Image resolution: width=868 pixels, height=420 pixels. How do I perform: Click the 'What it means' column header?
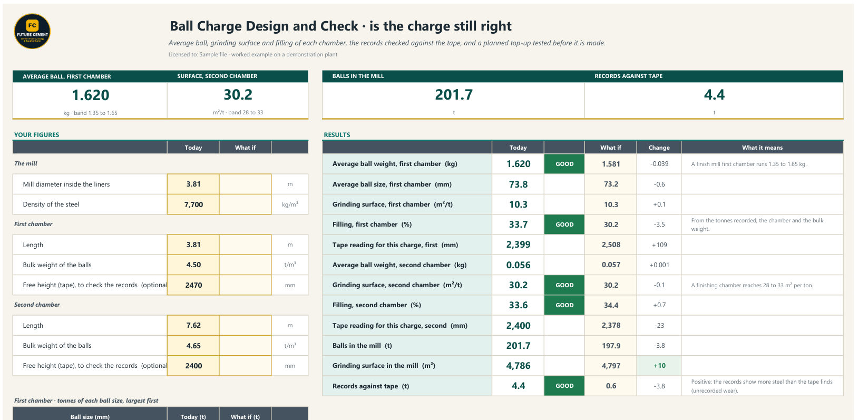[x=762, y=148]
